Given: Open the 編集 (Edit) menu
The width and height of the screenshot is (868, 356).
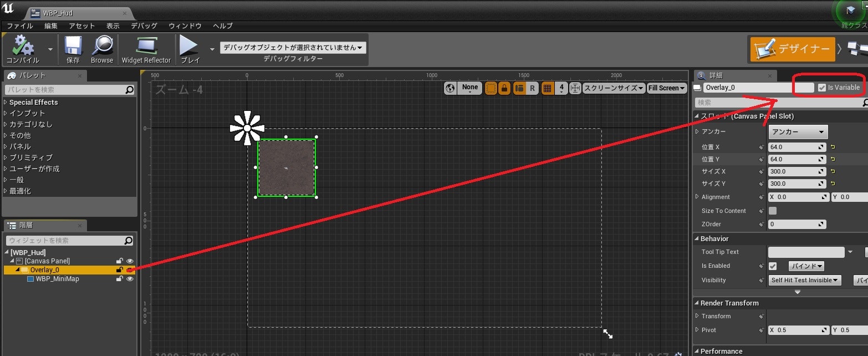Looking at the screenshot, I should click(51, 26).
